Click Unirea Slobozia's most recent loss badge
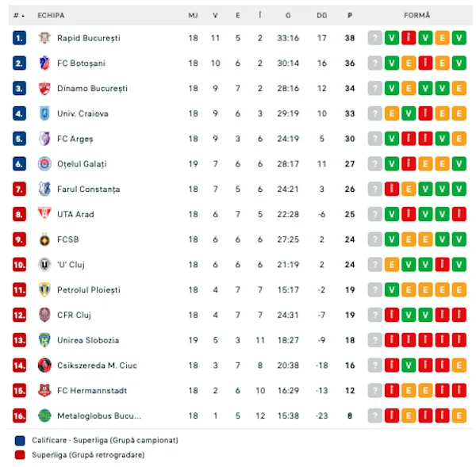The image size is (476, 467). (392, 340)
